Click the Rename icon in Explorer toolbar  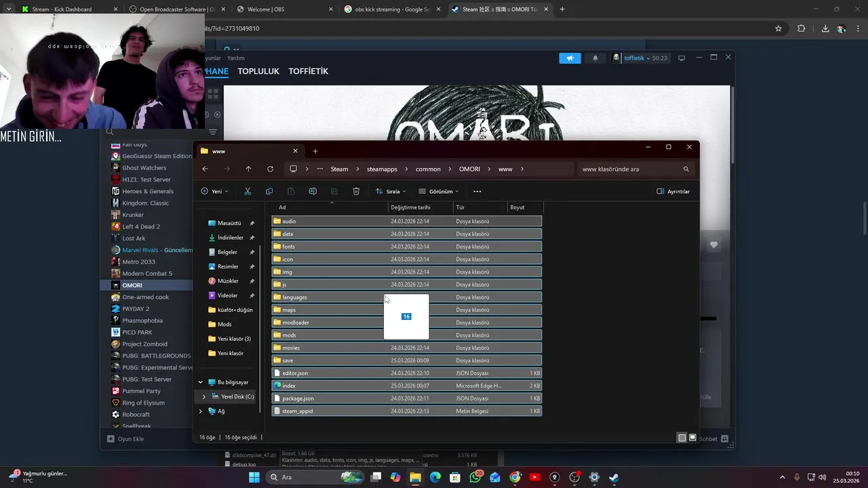click(313, 191)
